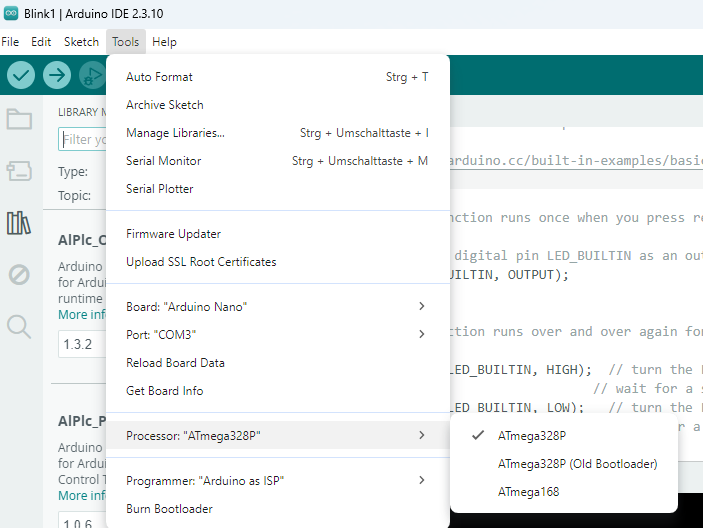
Task: Click Get Board Info
Action: coord(278,391)
